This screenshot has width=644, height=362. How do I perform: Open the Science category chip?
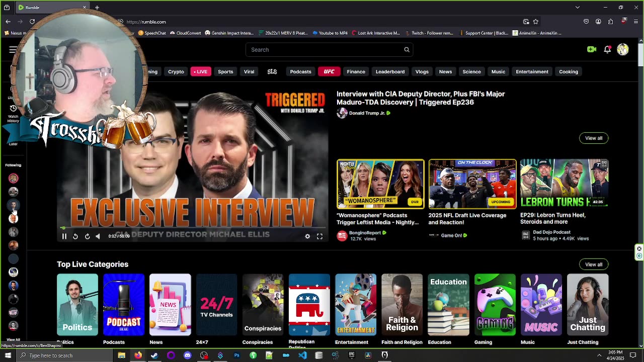pyautogui.click(x=471, y=71)
